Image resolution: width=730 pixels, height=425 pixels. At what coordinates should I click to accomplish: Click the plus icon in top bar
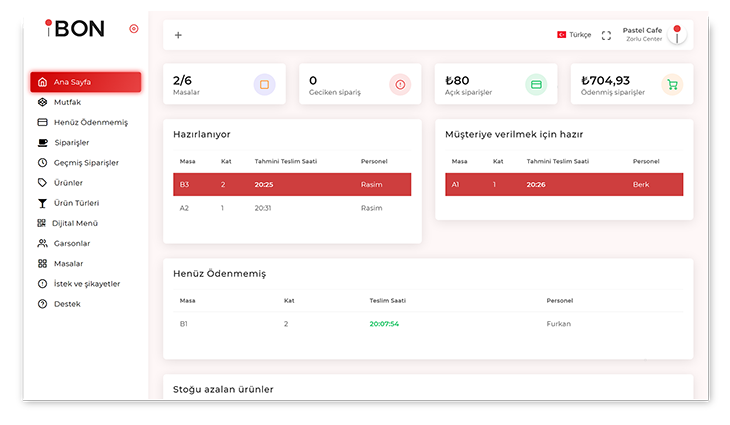(x=178, y=35)
